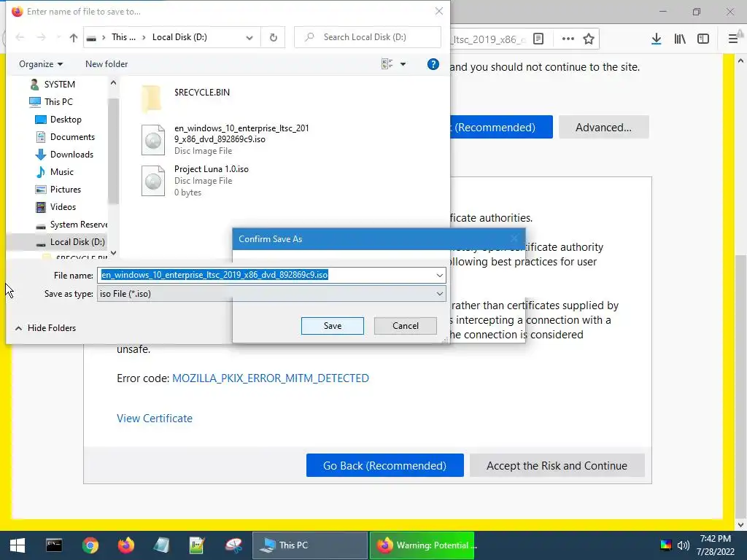
Task: Open Music folder in navigation pane
Action: (x=55, y=172)
